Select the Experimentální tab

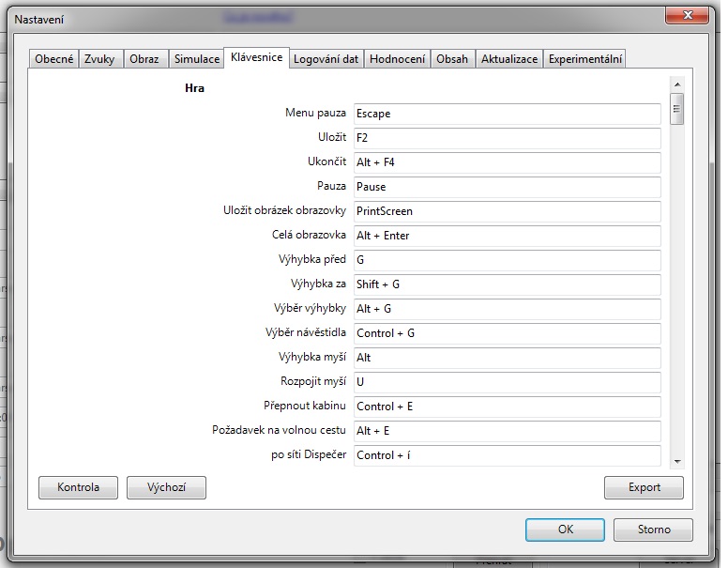point(584,59)
